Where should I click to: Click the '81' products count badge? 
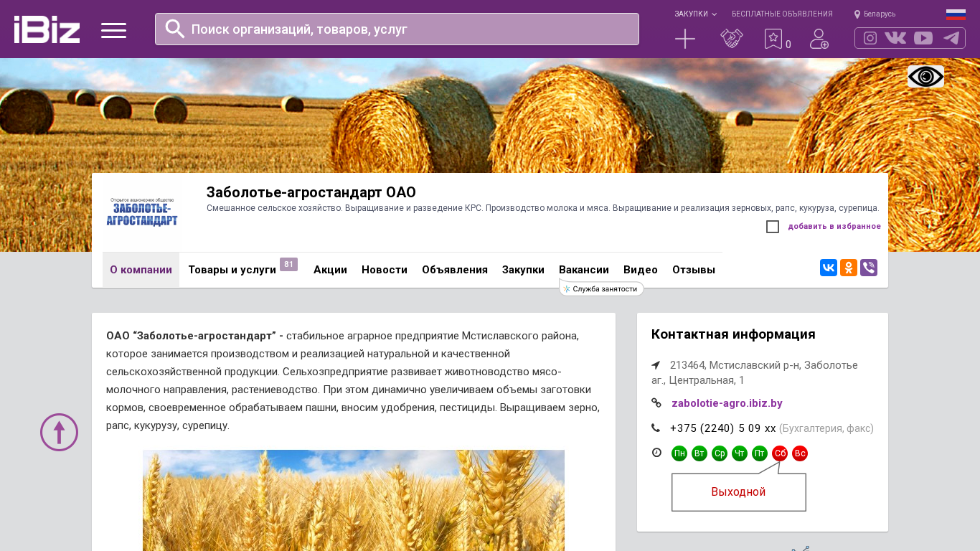tap(288, 264)
